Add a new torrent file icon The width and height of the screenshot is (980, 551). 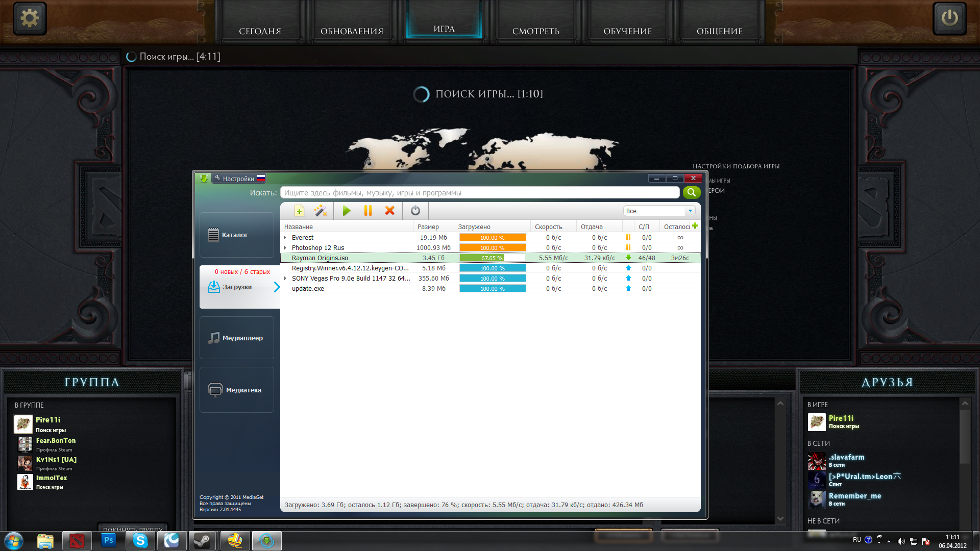(x=299, y=211)
